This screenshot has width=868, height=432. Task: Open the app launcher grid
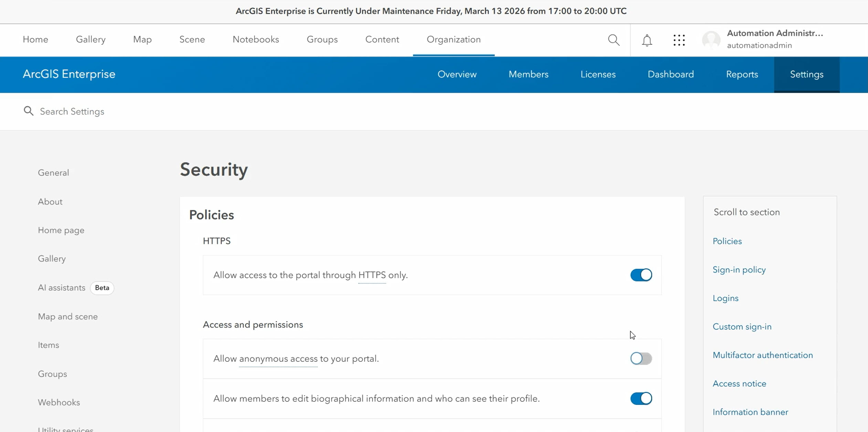(679, 40)
